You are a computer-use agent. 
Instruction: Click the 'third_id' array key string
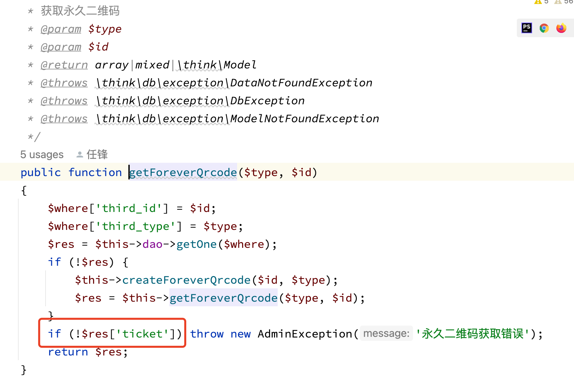pyautogui.click(x=129, y=208)
